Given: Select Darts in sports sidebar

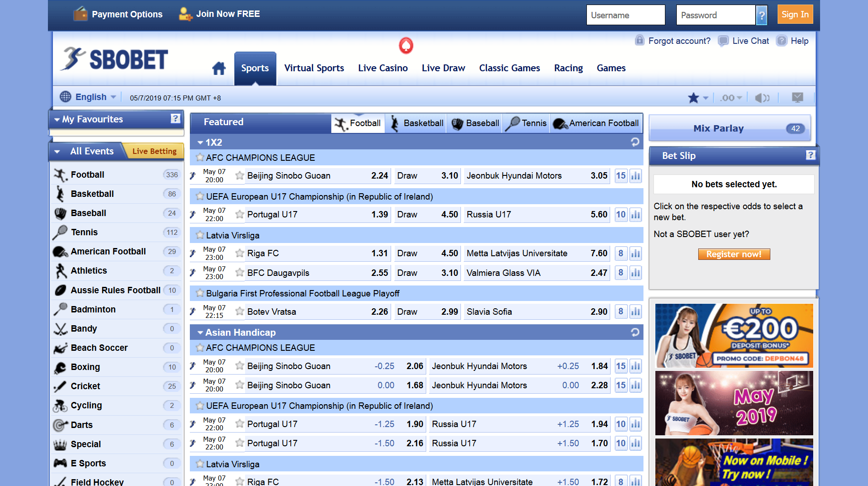Looking at the screenshot, I should [116, 425].
